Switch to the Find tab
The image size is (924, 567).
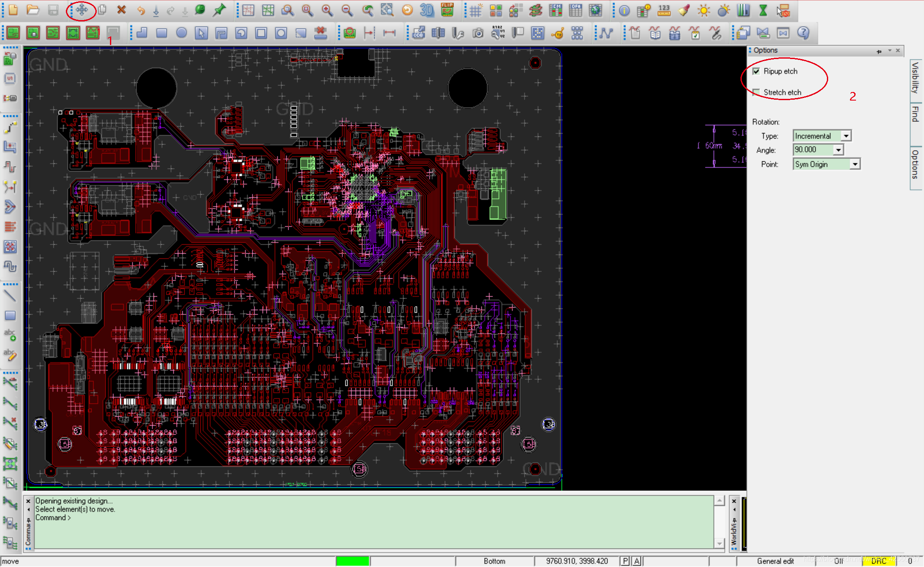pos(915,115)
